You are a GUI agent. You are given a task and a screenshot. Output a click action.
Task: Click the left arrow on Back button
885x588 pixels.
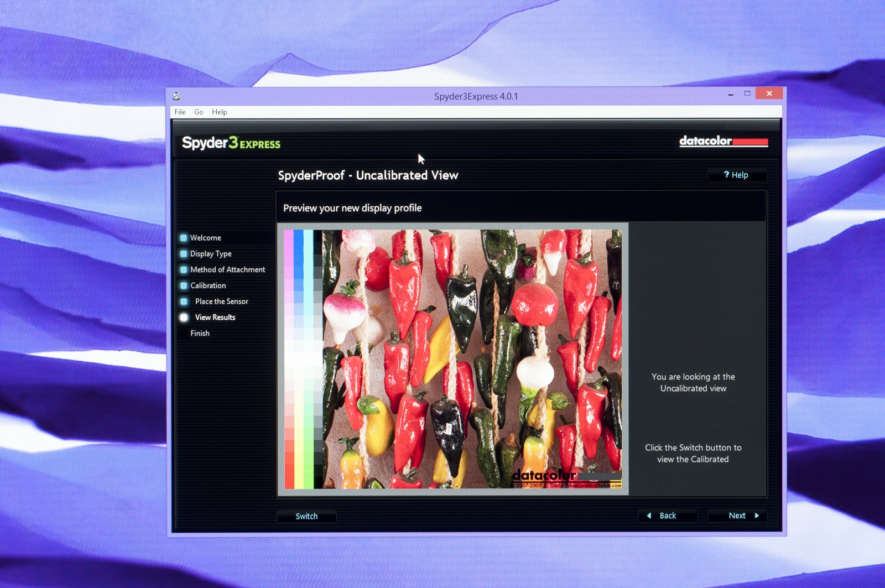point(649,516)
